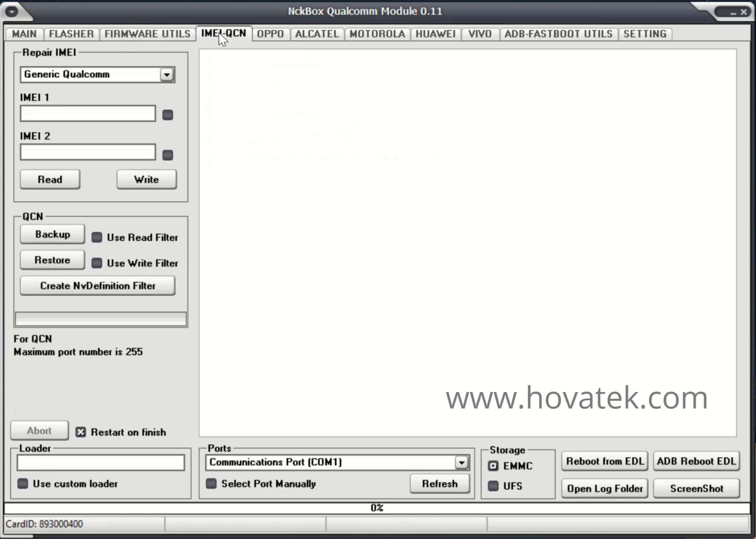
Task: Click ADB Reboot EDL button
Action: click(x=697, y=461)
